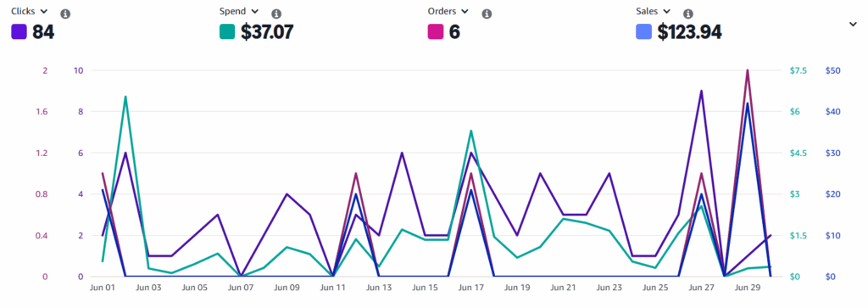Viewport: 868px width, 308px height.
Task: Click the Jun 11 x-axis label
Action: point(332,288)
